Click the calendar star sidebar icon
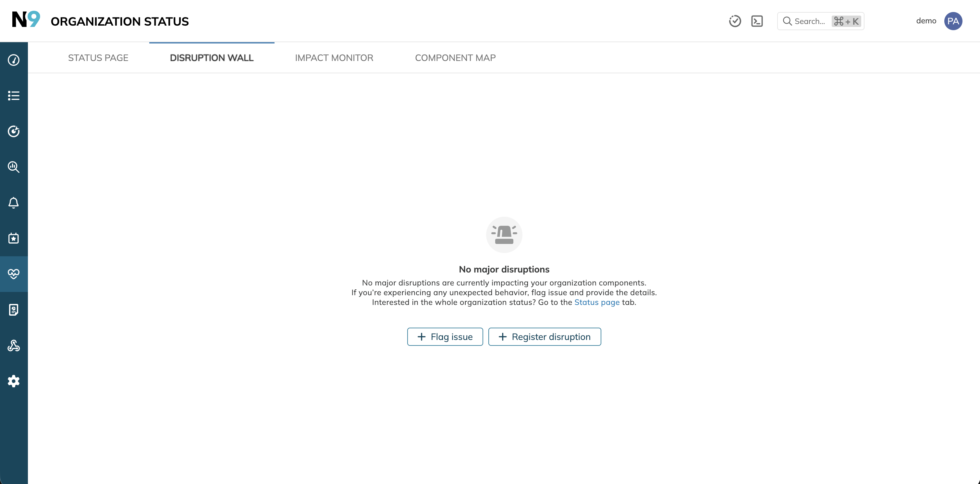 14,238
